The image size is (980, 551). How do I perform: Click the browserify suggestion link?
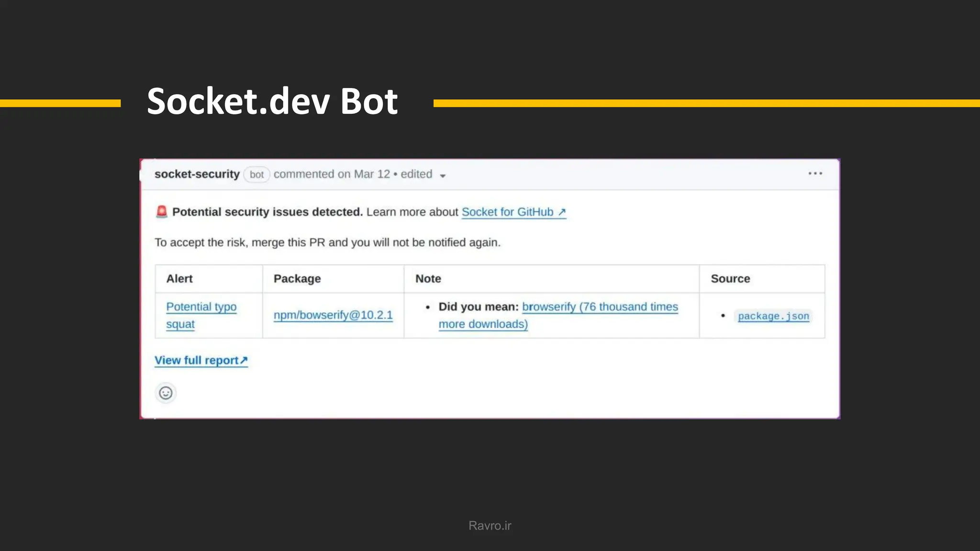click(x=600, y=307)
